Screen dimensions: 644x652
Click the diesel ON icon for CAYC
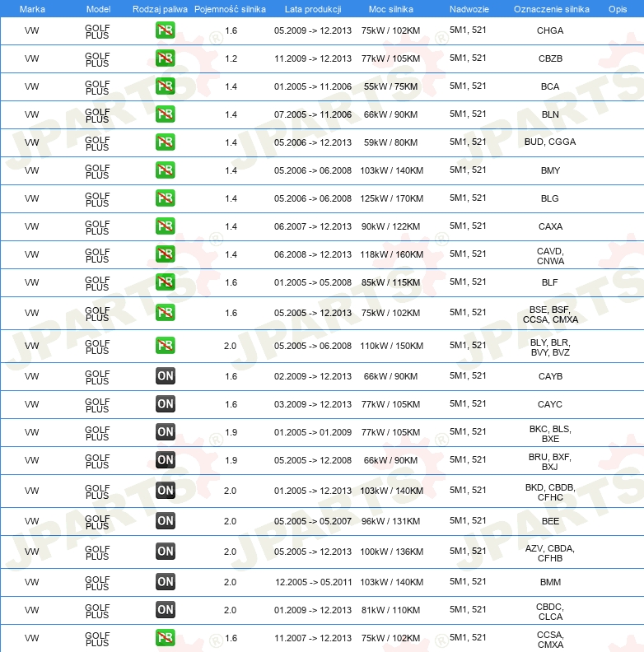pyautogui.click(x=166, y=403)
